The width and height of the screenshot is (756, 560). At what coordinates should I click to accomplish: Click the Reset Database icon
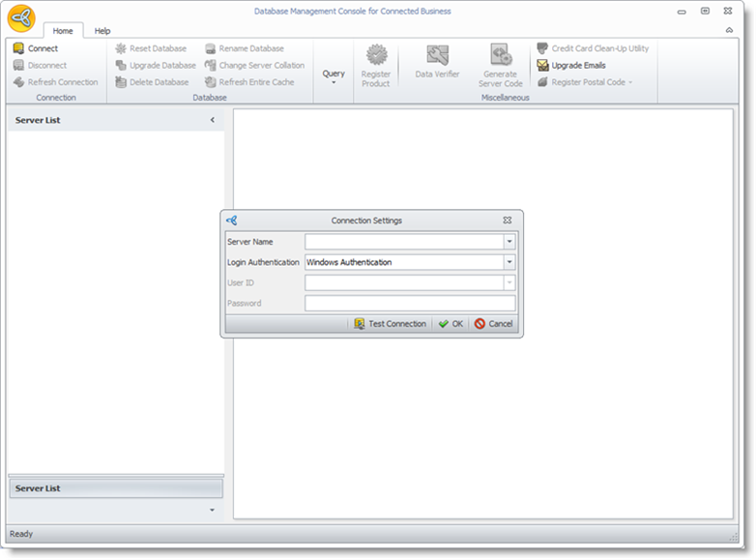[x=121, y=48]
